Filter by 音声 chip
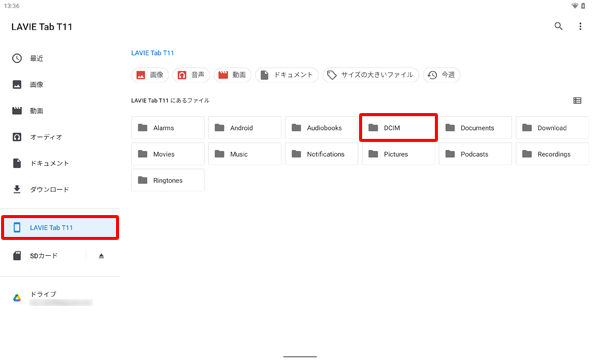Screen dimensions: 600x360 (191, 75)
